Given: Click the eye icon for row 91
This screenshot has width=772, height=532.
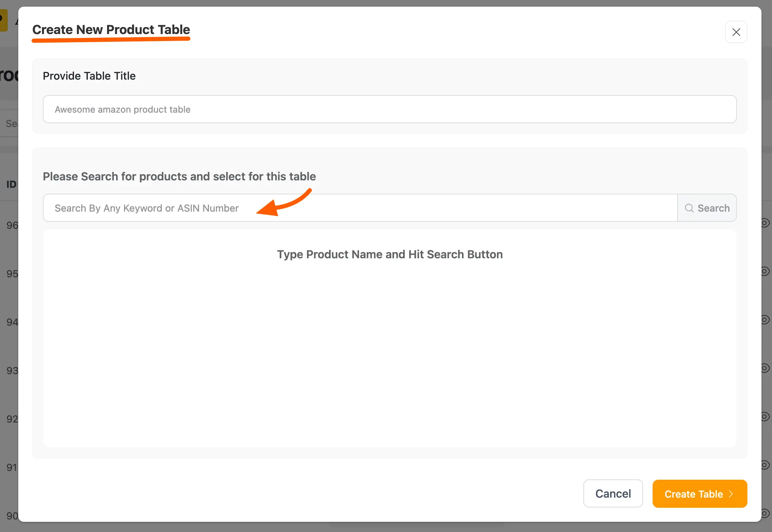Looking at the screenshot, I should point(766,465).
